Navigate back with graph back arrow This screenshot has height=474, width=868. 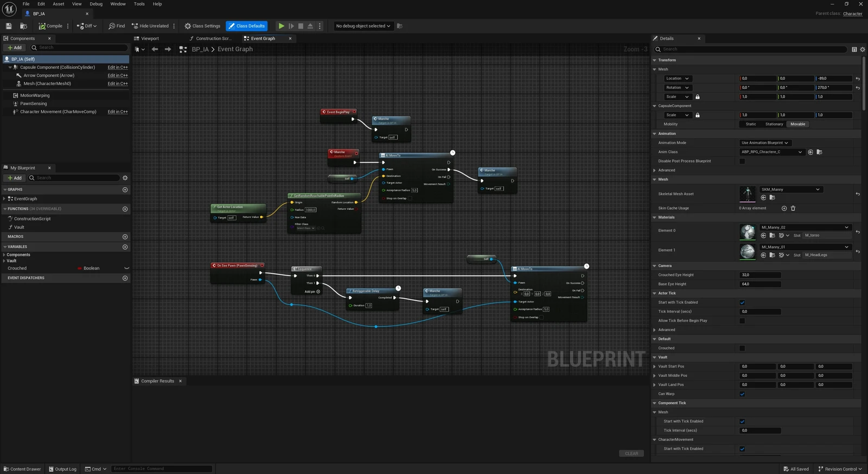tap(155, 49)
